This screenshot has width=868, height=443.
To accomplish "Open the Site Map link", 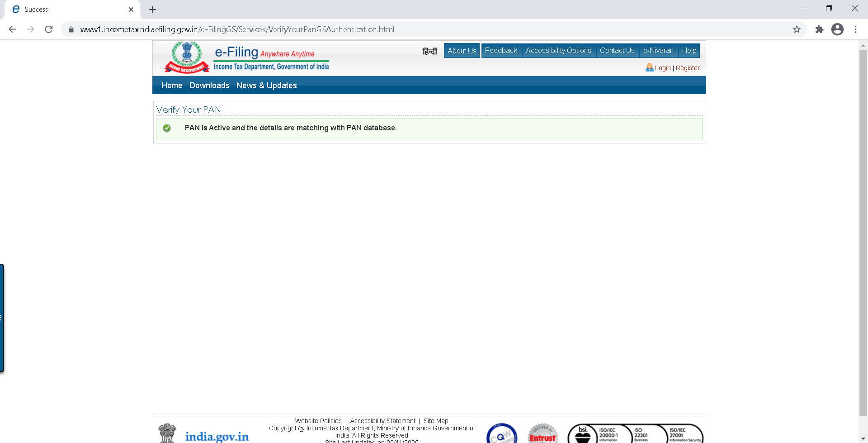I will click(x=436, y=421).
